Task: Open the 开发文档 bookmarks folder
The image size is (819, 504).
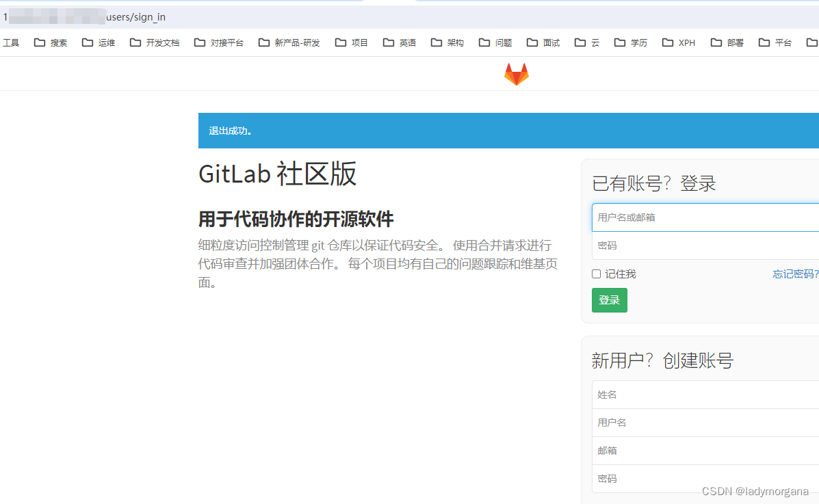Action: pyautogui.click(x=155, y=42)
